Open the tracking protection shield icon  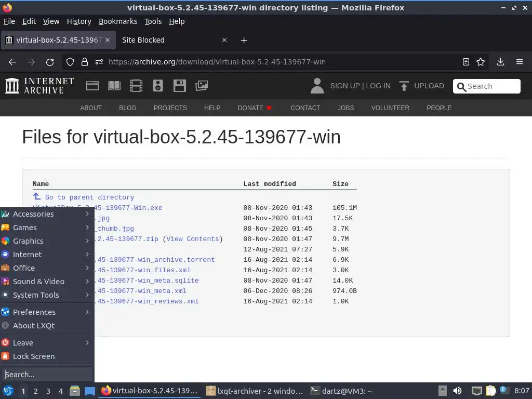click(70, 62)
